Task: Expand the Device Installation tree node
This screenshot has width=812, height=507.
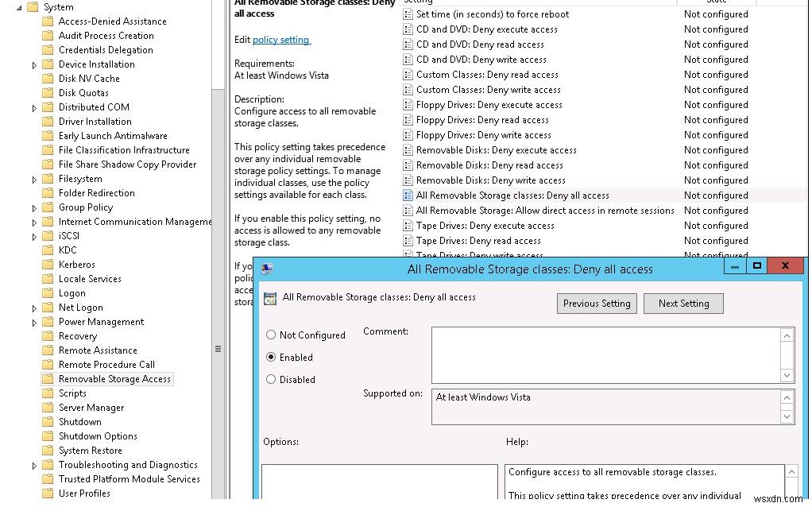Action: pos(33,64)
